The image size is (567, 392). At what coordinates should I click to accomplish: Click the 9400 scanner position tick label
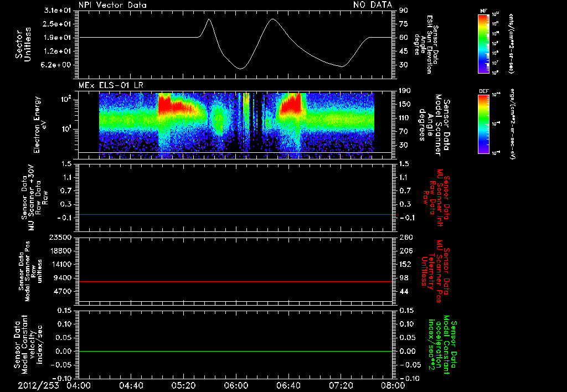click(62, 278)
